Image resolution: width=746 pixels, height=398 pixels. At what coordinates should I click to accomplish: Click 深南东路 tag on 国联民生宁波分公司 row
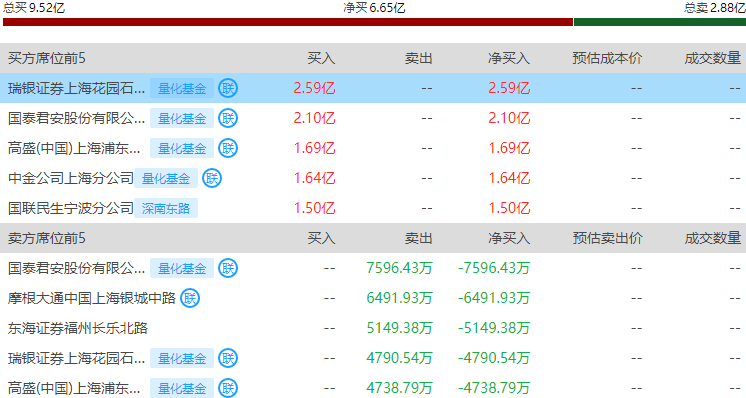[166, 208]
